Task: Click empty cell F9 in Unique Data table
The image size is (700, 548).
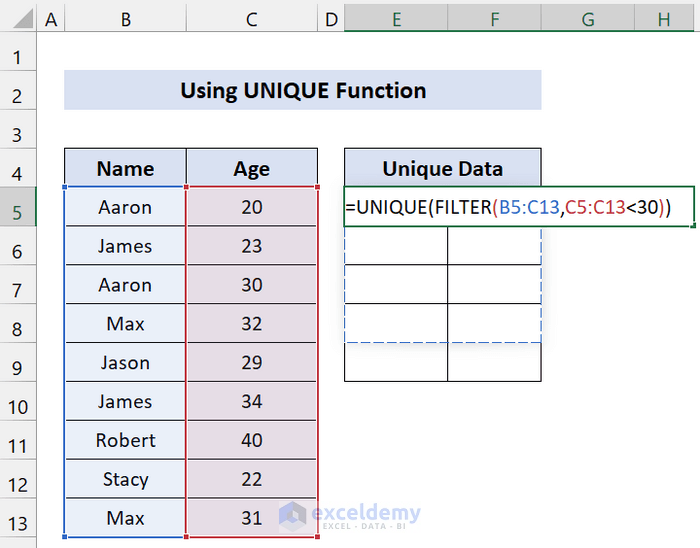Action: coord(495,362)
